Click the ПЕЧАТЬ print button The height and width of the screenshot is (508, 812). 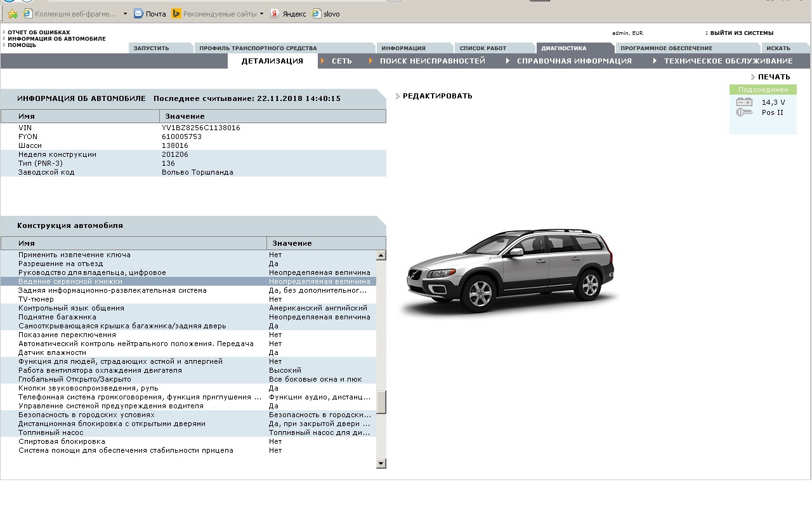pyautogui.click(x=774, y=77)
